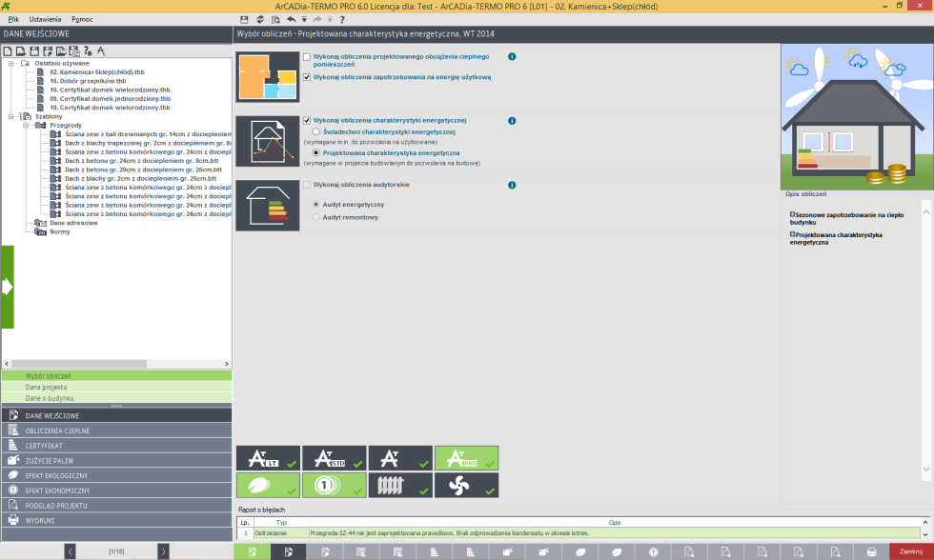The height and width of the screenshot is (560, 934).
Task: Open the Ustawienia menu
Action: point(46,20)
